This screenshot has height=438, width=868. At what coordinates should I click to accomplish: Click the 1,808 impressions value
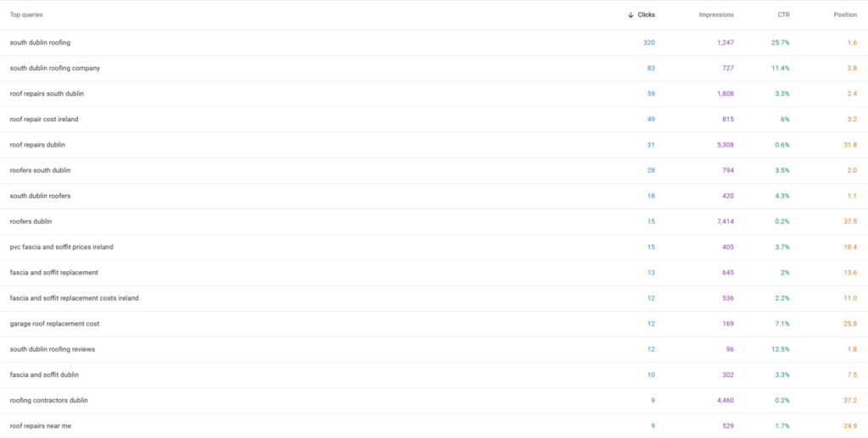tap(726, 93)
